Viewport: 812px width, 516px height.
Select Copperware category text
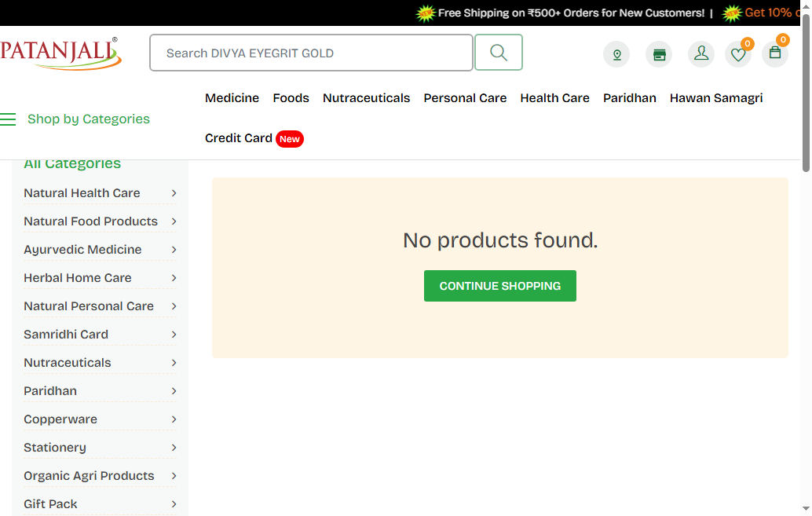pos(60,419)
